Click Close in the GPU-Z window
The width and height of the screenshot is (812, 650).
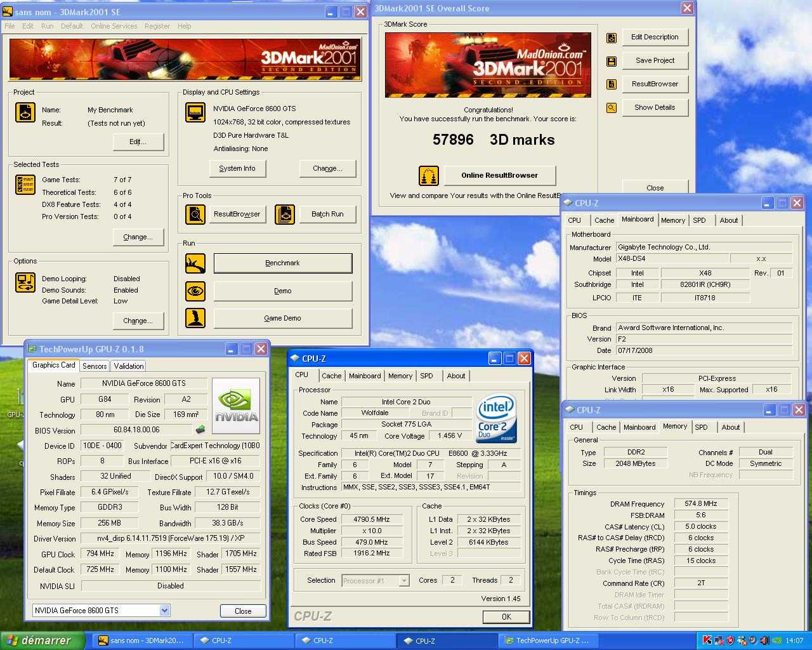243,611
